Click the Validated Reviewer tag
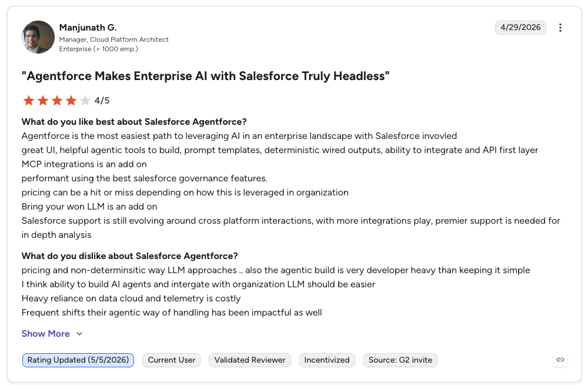This screenshot has height=385, width=588. 250,360
